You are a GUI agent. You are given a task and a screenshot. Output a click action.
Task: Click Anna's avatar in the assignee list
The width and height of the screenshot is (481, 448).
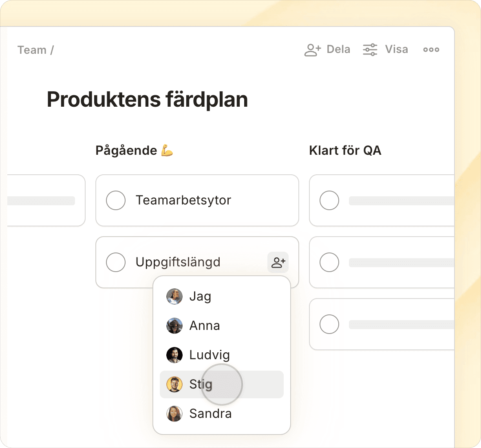click(174, 326)
